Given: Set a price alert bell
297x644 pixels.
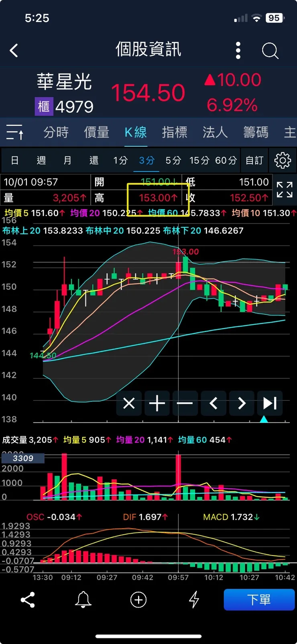Looking at the screenshot, I should click(x=83, y=600).
